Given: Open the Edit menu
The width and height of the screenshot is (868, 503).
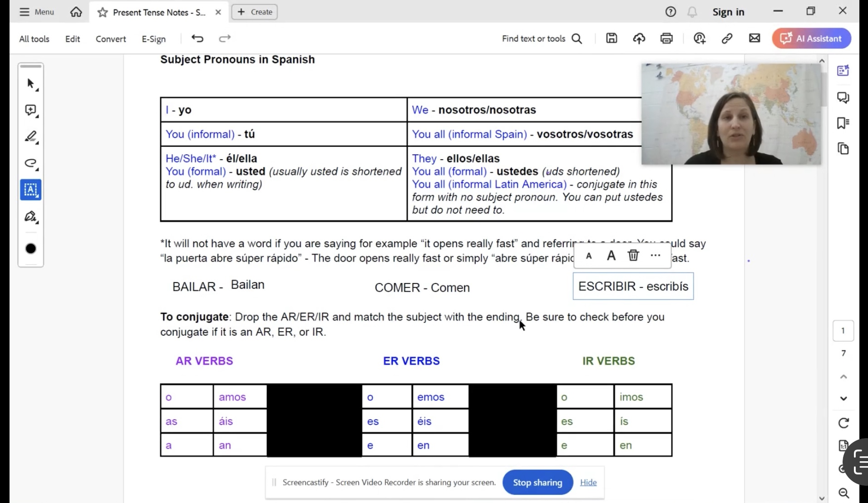Looking at the screenshot, I should (x=73, y=39).
